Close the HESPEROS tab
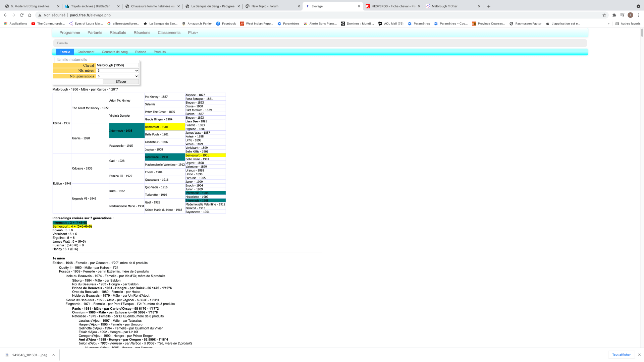 click(419, 6)
